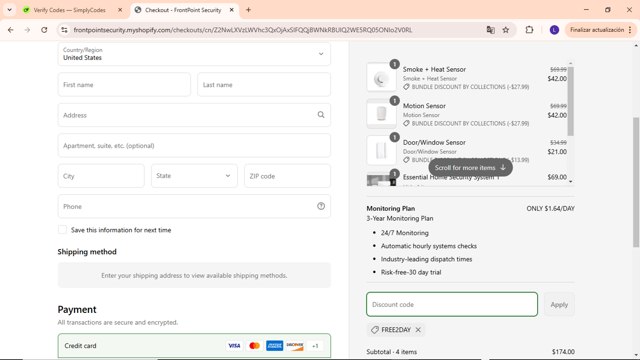Click the Motion Sensor product thumbnail
Viewport: 640px width, 360px height.
[381, 114]
